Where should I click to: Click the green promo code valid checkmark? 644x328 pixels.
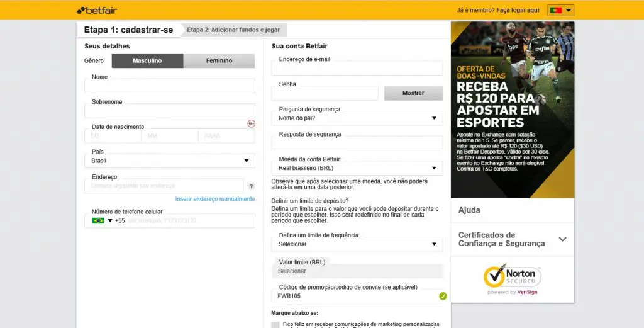pos(443,296)
